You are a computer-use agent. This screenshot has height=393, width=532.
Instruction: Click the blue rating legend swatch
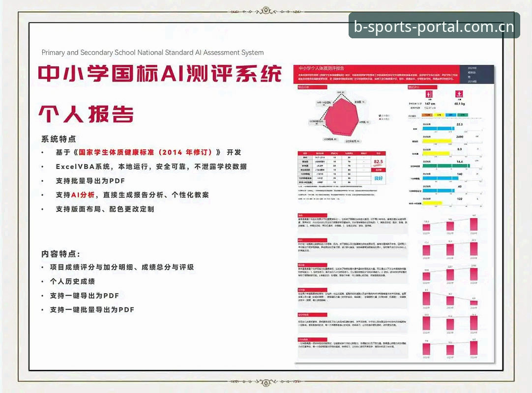[451, 115]
